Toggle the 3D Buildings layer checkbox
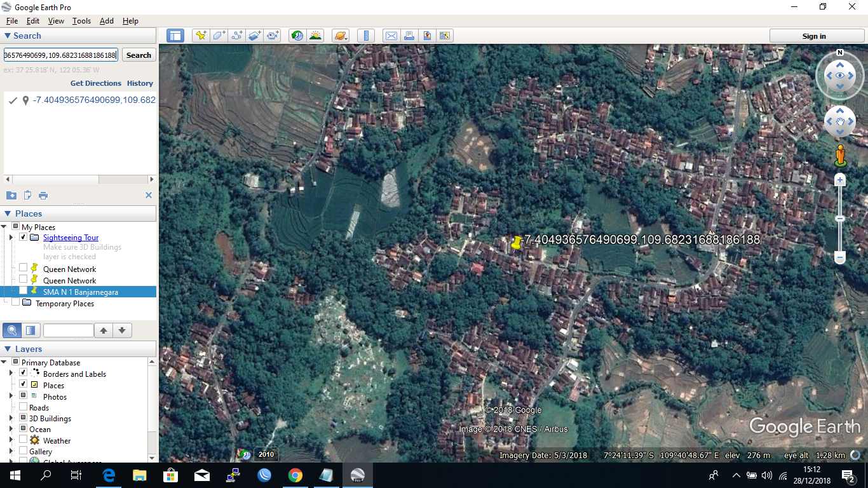This screenshot has width=868, height=488. coord(24,418)
